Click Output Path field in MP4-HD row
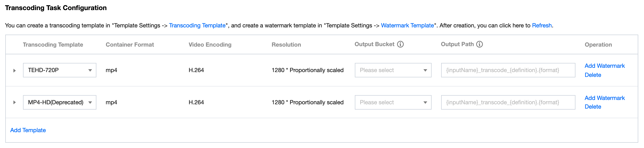The image size is (644, 148). click(508, 102)
